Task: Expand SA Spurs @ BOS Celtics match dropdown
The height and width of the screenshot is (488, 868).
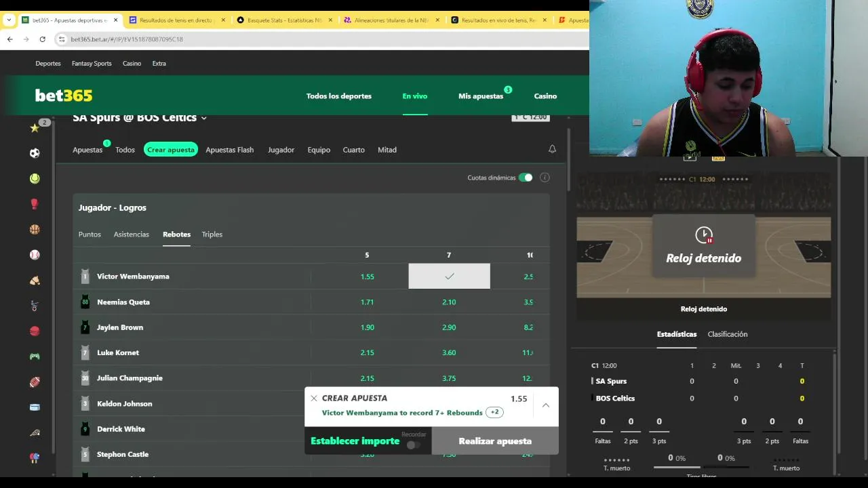Action: coord(203,118)
